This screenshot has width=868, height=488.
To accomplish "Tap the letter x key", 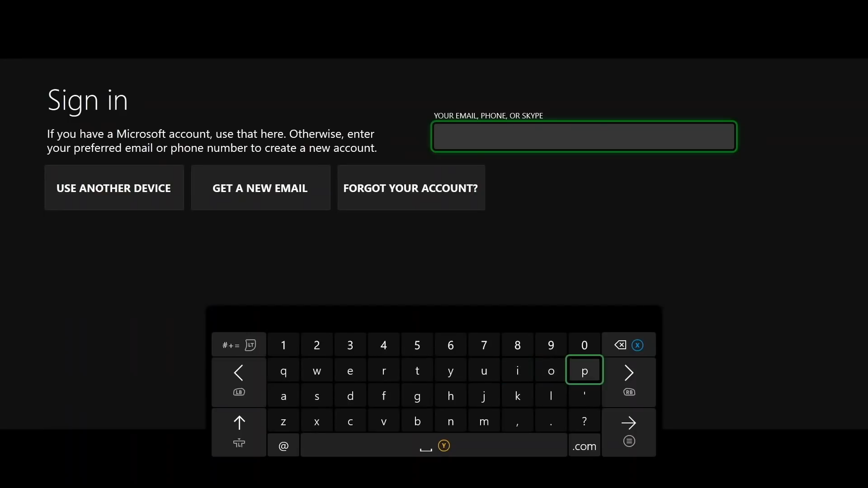I will [317, 421].
